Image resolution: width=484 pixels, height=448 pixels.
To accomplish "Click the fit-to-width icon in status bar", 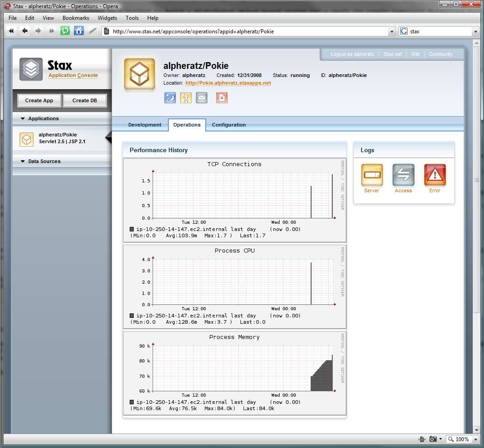I will [x=422, y=439].
